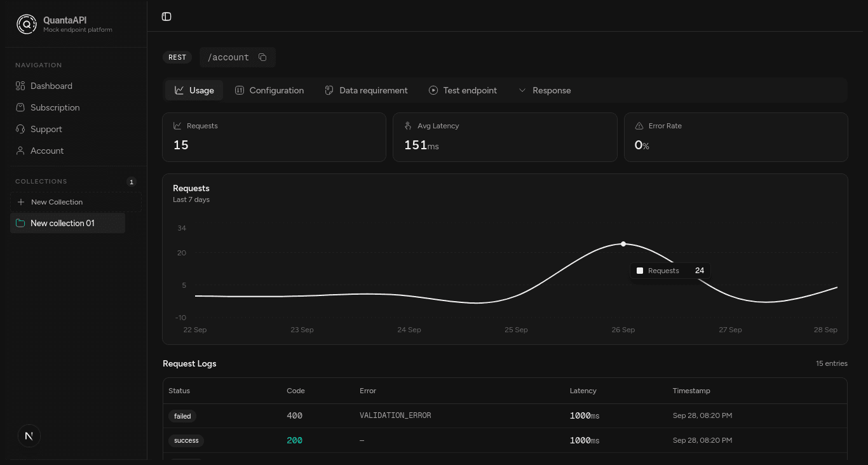
Task: Click the Latency column header
Action: [x=583, y=391]
